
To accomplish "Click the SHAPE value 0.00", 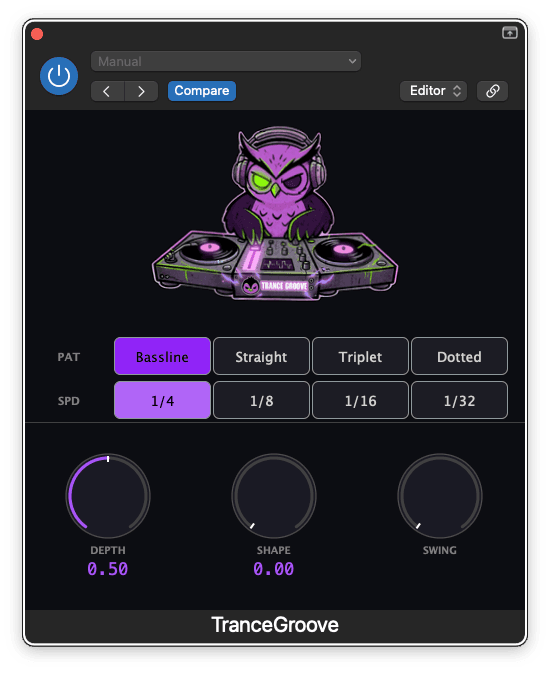I will pos(273,569).
